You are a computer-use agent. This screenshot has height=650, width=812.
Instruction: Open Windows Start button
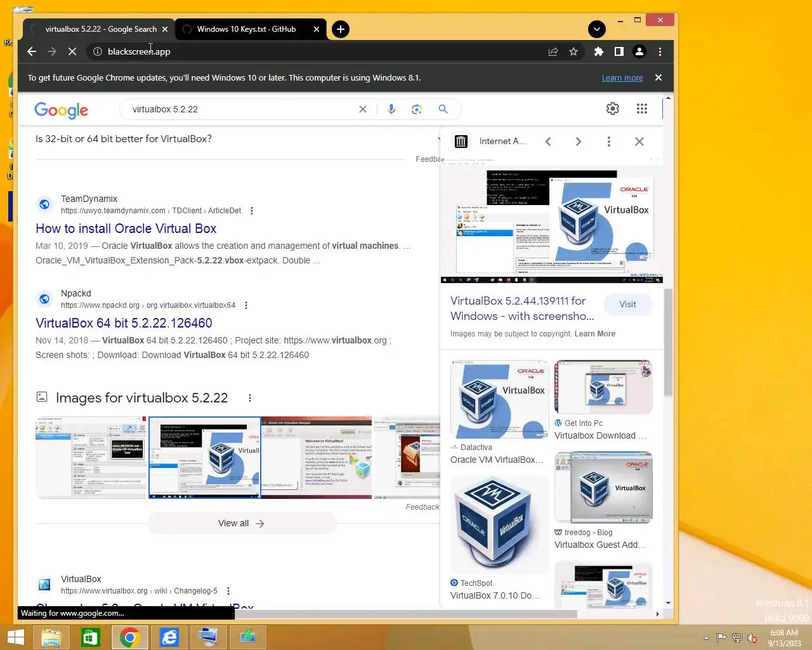point(15,637)
